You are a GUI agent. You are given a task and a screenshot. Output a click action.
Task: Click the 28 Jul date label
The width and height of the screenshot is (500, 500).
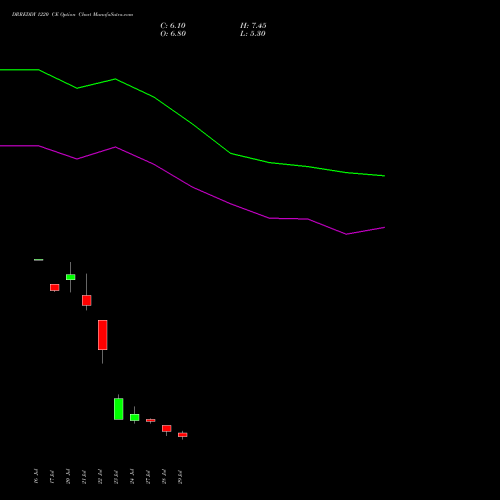click(x=164, y=476)
